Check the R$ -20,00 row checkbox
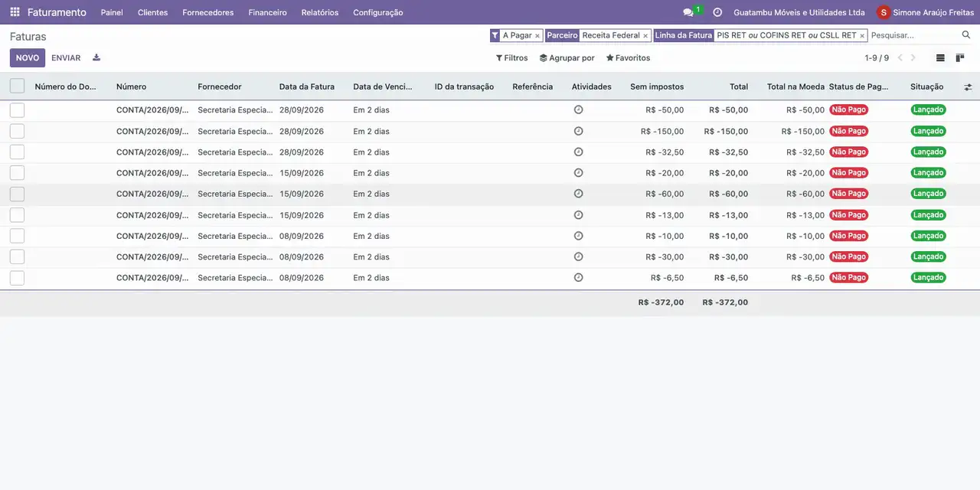The height and width of the screenshot is (490, 980). [x=17, y=173]
